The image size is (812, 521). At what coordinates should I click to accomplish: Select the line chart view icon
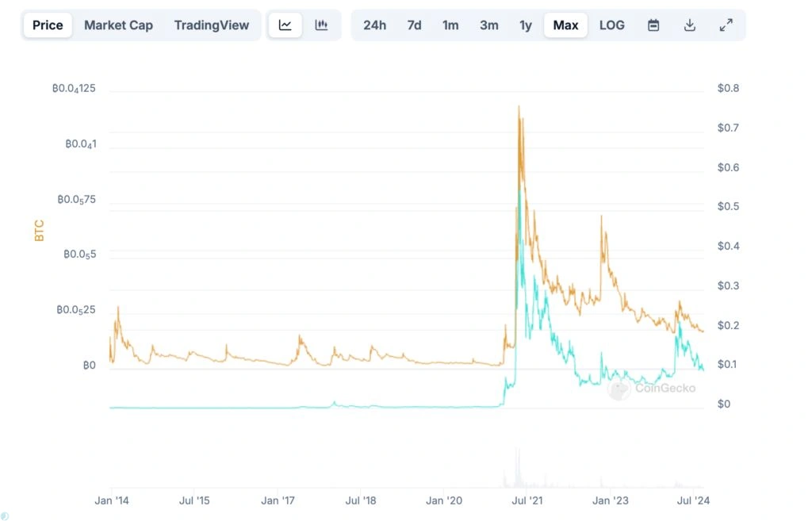pos(285,25)
